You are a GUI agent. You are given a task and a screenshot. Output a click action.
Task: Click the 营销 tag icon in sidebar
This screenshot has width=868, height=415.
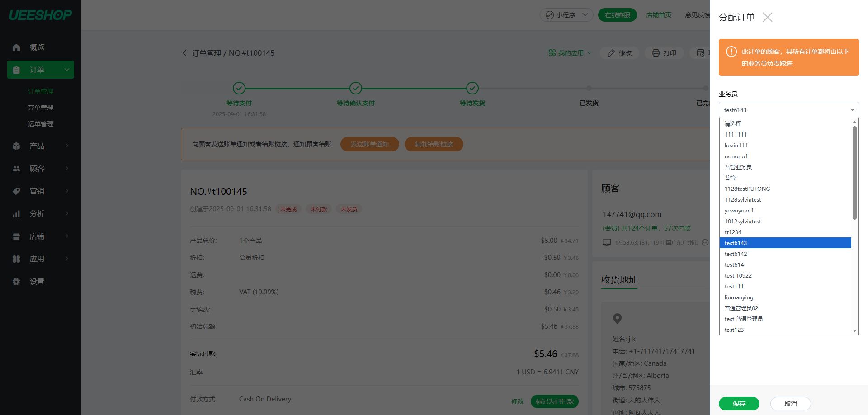(16, 191)
